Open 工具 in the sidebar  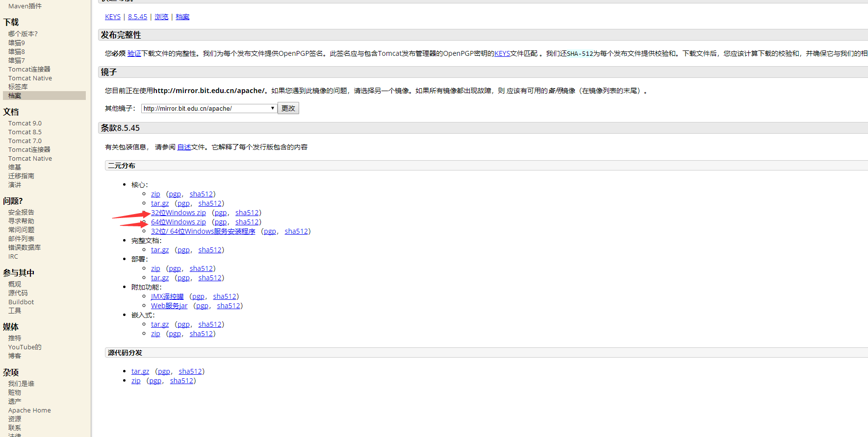(15, 311)
